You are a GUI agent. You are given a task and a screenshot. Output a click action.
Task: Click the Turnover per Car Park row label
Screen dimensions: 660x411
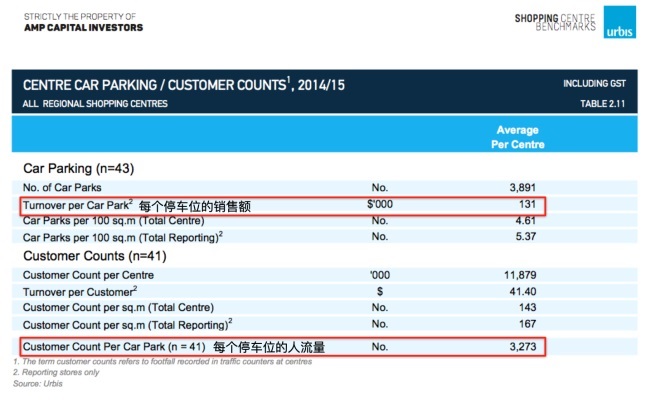pos(76,205)
